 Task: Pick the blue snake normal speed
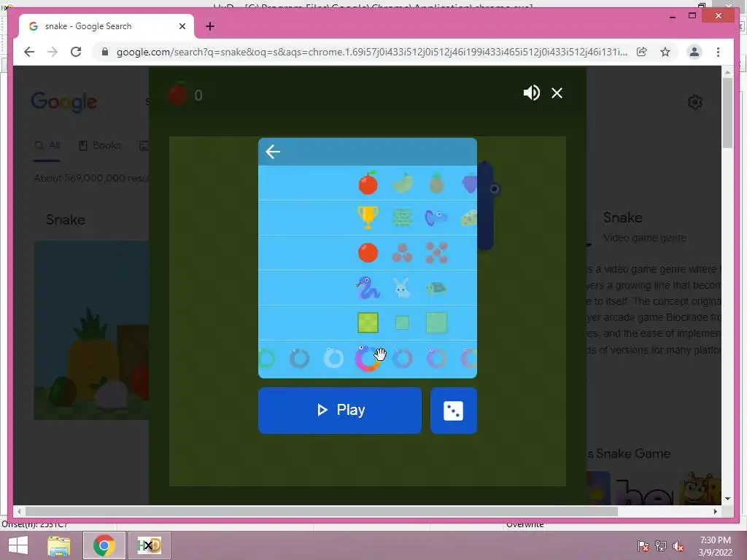point(368,287)
